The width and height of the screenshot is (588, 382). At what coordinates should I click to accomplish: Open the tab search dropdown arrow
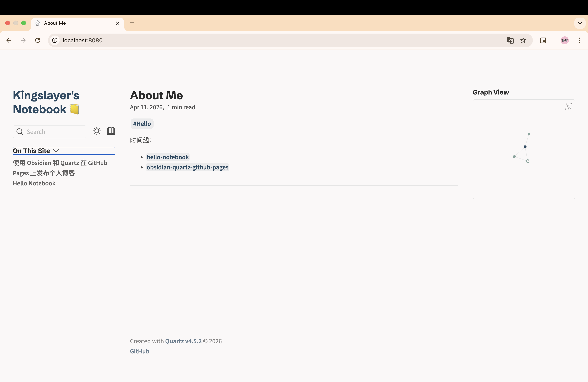click(580, 23)
